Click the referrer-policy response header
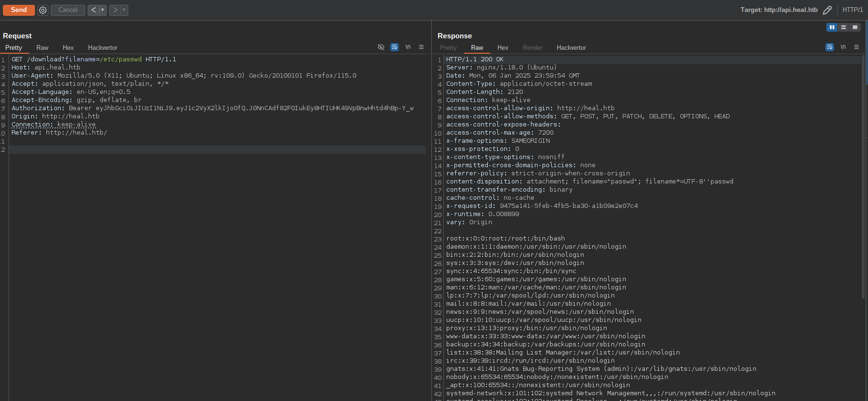The width and height of the screenshot is (868, 401). click(538, 173)
